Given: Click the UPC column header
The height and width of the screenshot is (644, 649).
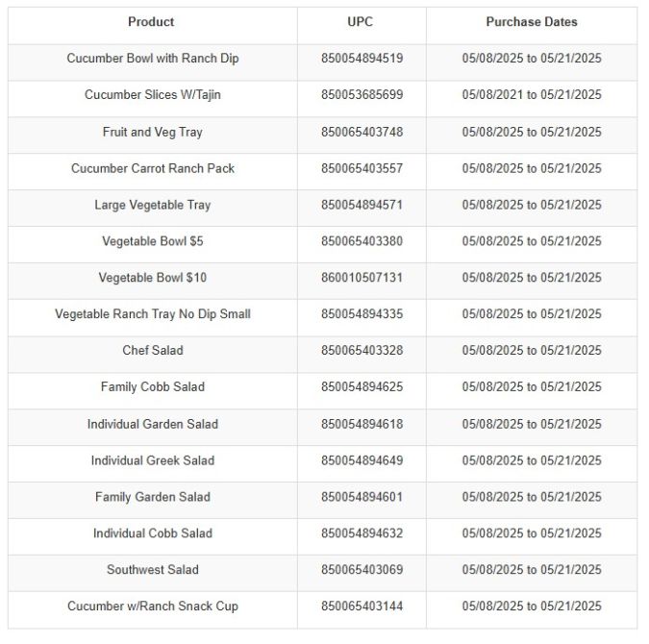Looking at the screenshot, I should [362, 22].
